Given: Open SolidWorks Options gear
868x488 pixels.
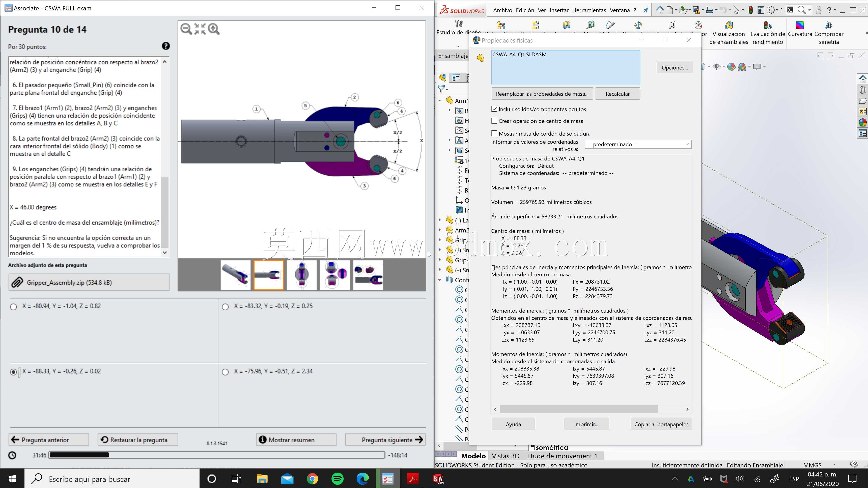Looking at the screenshot, I should click(771, 10).
